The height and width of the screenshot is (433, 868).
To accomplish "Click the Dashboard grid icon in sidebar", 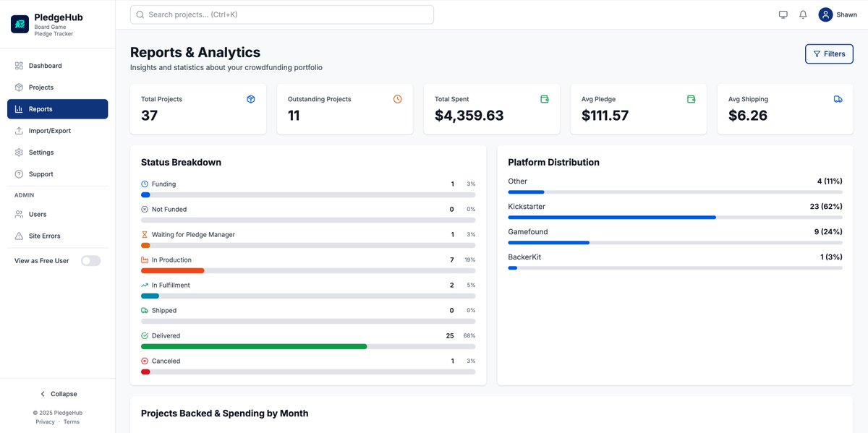I will (x=19, y=66).
